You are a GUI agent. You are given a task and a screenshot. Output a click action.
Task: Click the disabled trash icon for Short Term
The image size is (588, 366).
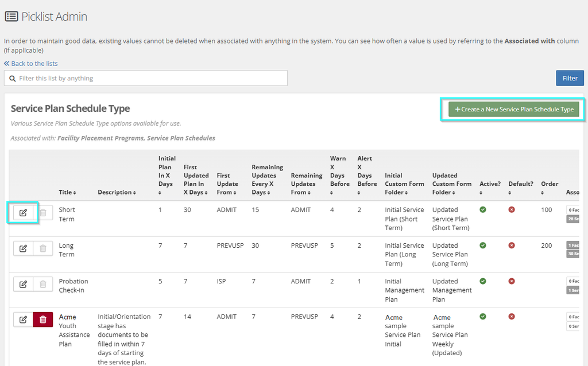tap(42, 213)
